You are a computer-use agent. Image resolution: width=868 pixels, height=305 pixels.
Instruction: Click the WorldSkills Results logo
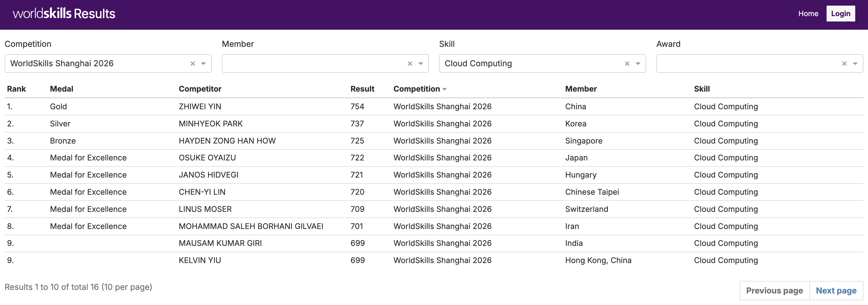click(x=64, y=14)
